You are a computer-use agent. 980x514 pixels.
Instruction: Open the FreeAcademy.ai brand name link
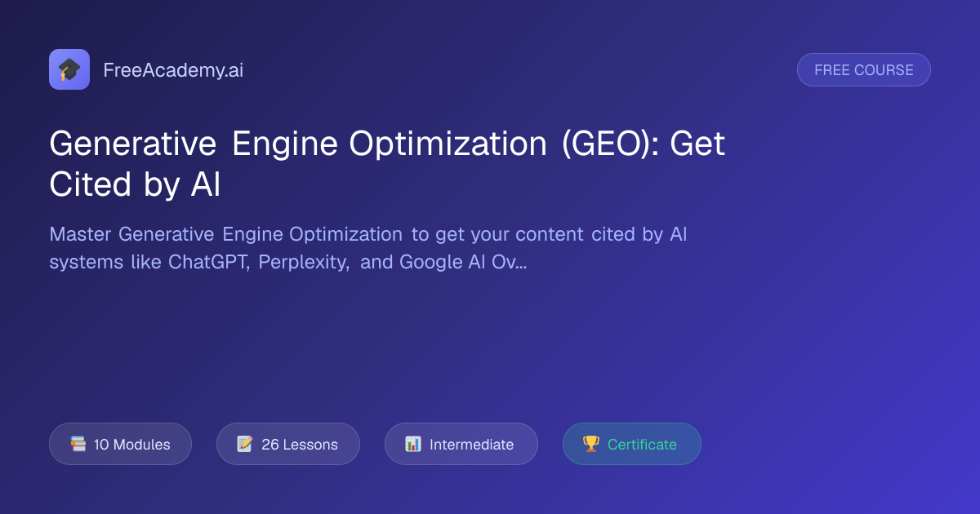tap(173, 70)
